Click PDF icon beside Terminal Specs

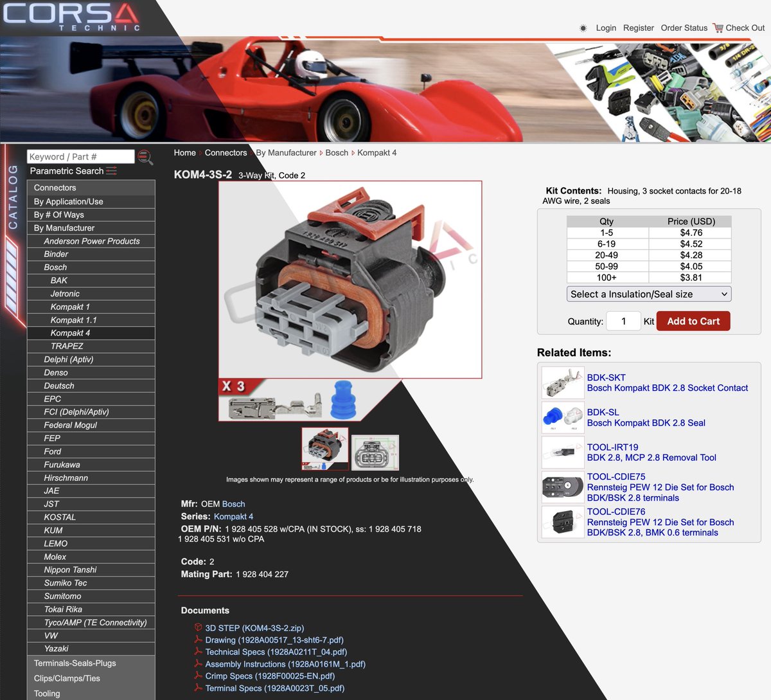pos(199,688)
